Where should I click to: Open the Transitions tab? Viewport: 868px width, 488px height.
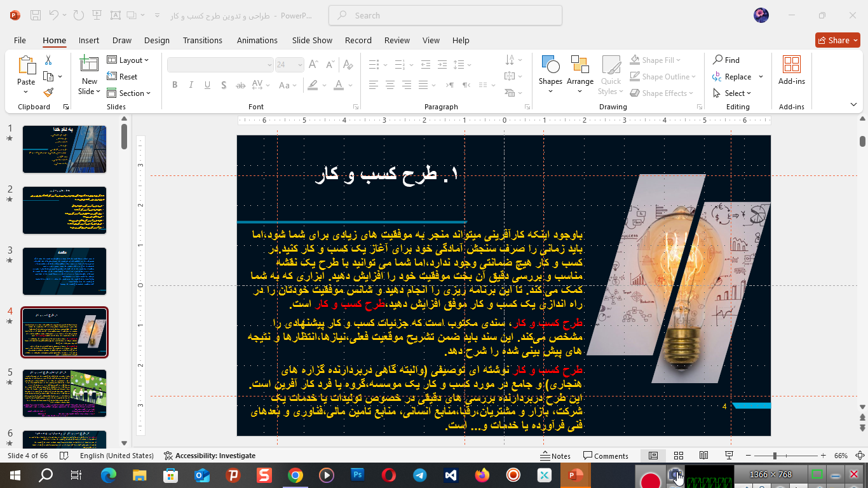pos(203,40)
